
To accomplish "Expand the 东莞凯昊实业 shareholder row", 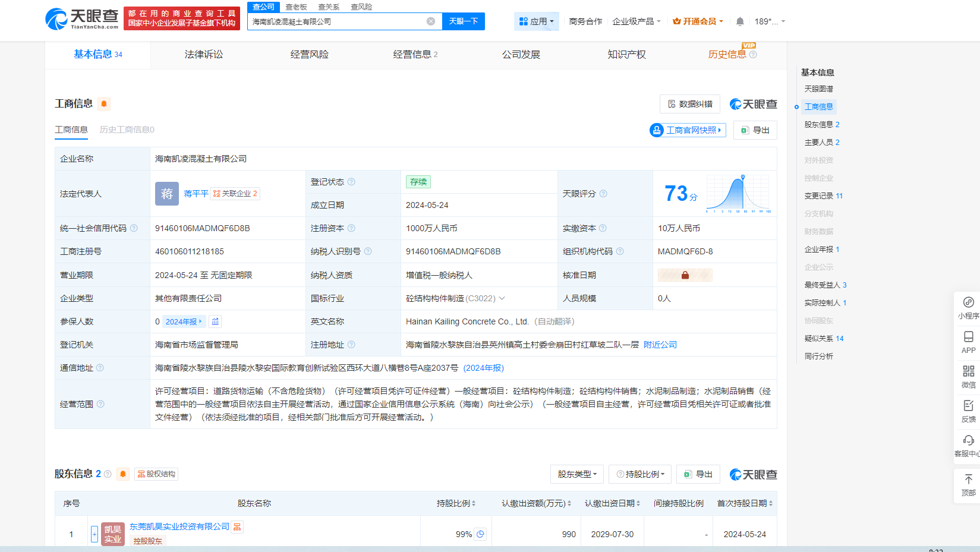I will coord(94,534).
